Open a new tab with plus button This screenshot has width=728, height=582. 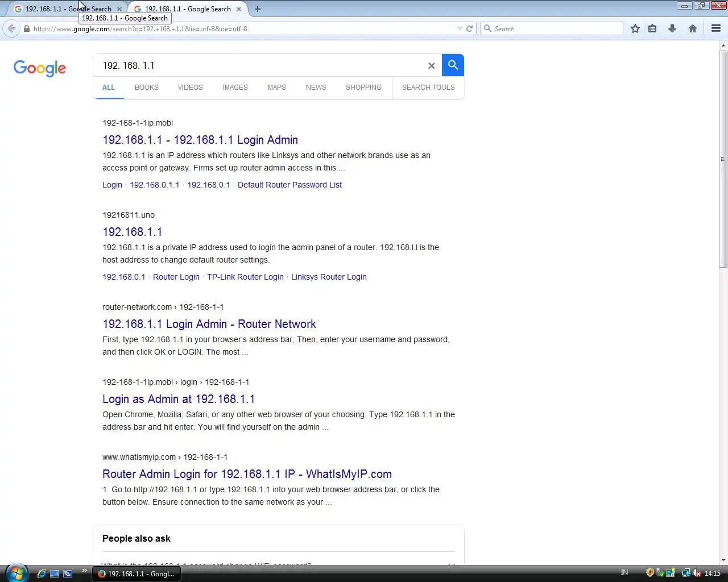(x=258, y=9)
